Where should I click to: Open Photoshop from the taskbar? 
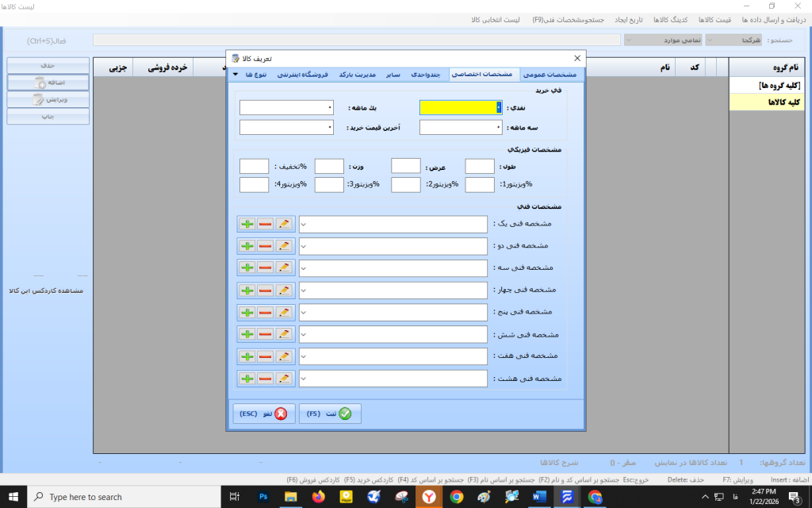point(262,497)
